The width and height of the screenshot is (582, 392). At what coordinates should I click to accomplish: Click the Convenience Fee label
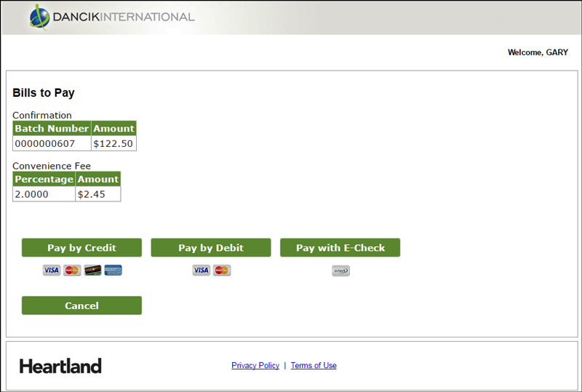point(52,166)
